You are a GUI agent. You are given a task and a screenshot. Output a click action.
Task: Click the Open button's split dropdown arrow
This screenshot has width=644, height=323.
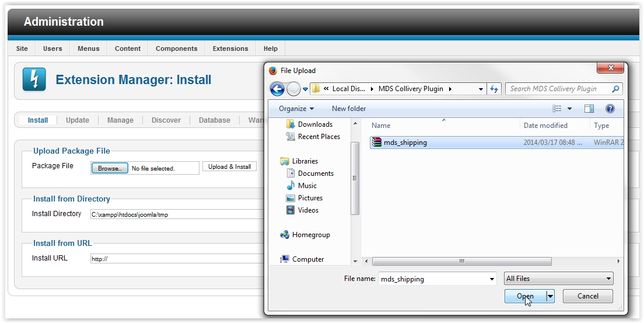549,296
